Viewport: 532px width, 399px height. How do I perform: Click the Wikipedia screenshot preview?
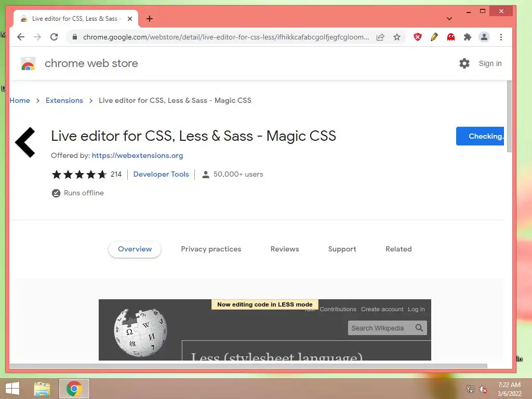[264, 330]
